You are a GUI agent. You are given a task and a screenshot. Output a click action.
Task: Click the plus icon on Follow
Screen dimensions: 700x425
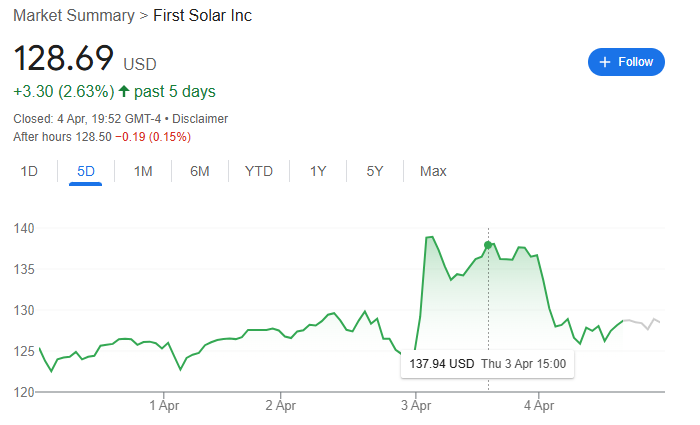pyautogui.click(x=604, y=62)
